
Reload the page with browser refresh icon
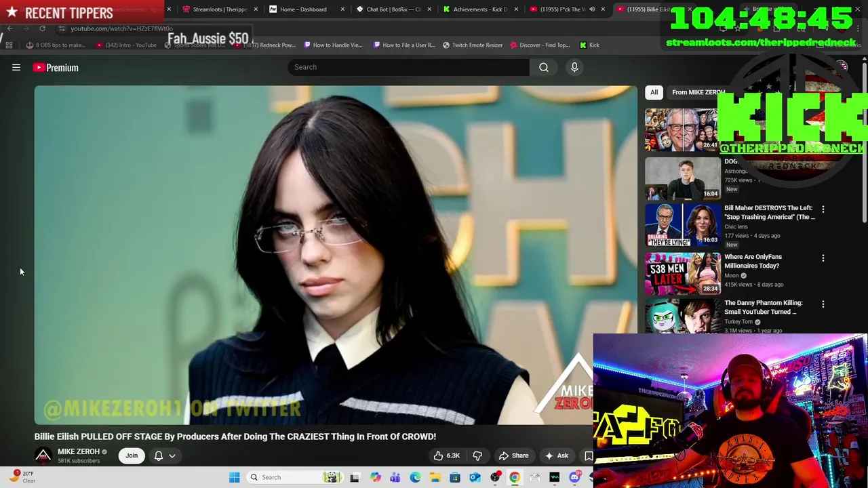[x=42, y=28]
